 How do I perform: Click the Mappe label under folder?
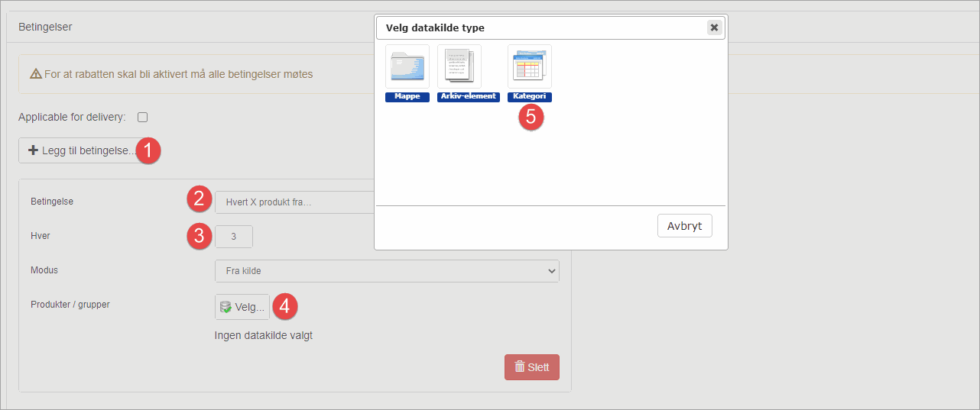click(x=407, y=97)
